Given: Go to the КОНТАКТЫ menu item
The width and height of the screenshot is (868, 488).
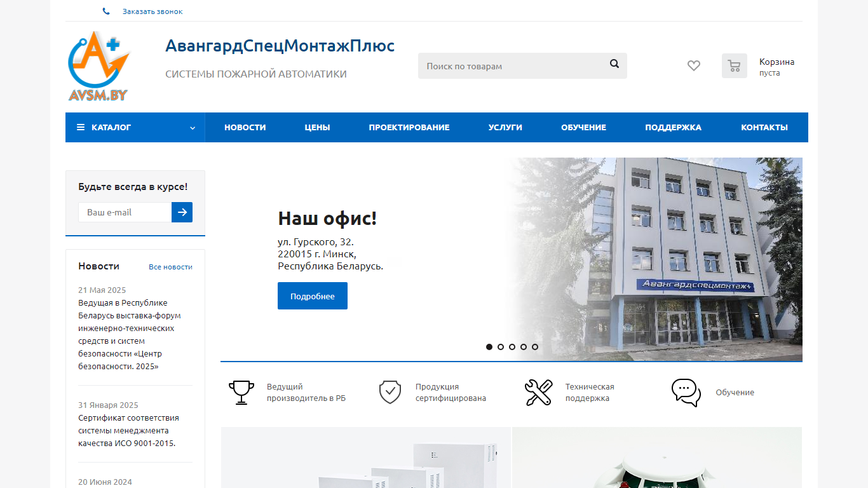Looking at the screenshot, I should [764, 127].
